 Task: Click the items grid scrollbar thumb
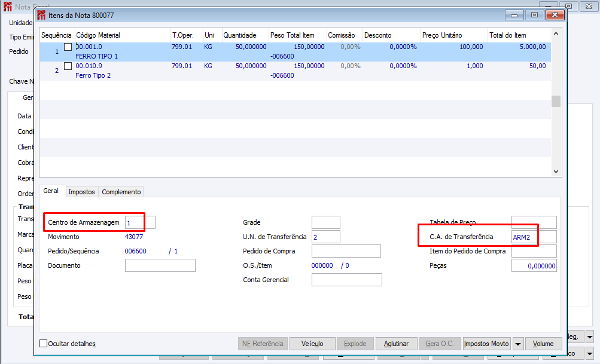click(x=556, y=101)
